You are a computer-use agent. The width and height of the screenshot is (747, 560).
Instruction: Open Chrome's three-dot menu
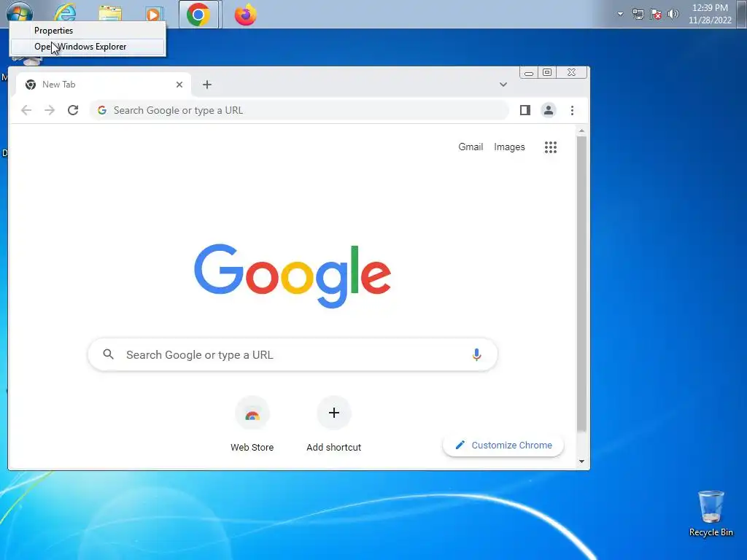click(x=572, y=111)
